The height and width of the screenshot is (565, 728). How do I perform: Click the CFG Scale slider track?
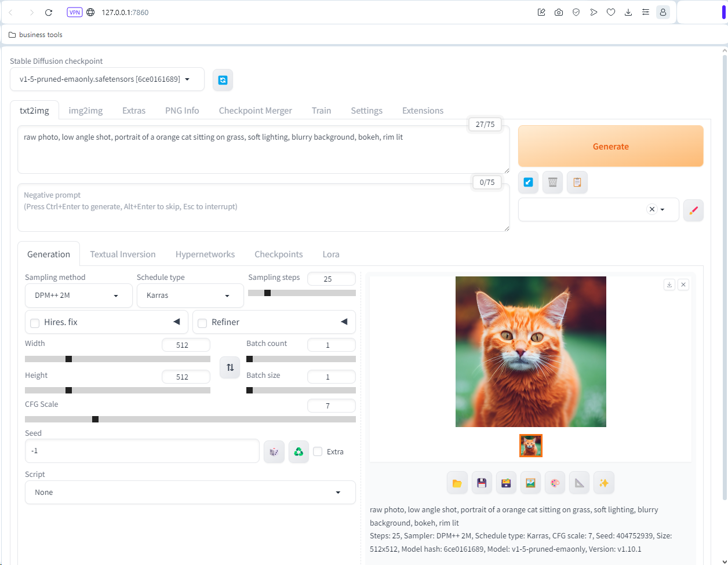click(x=190, y=420)
